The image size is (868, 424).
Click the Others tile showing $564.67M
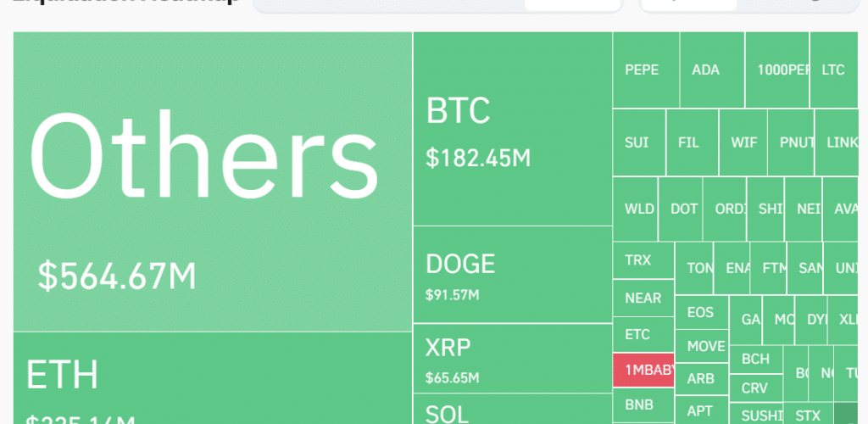point(212,182)
